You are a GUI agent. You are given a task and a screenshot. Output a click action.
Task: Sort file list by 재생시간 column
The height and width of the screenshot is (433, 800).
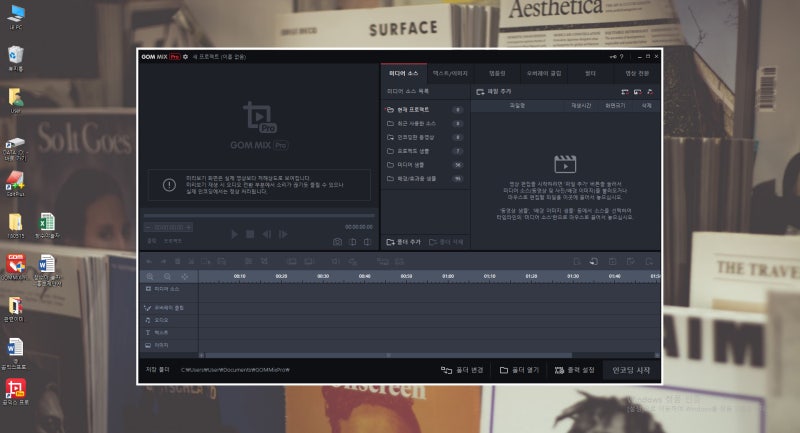click(x=581, y=106)
